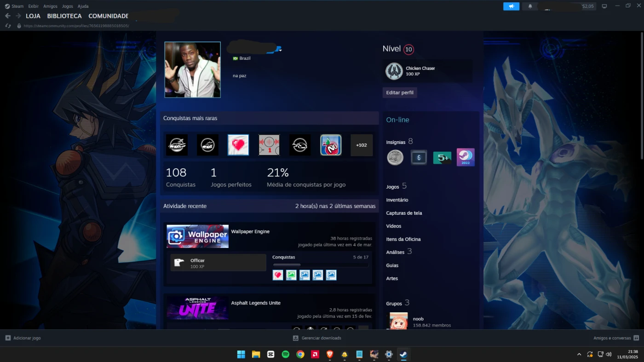Show hidden system tray icons chevron

coord(579,354)
